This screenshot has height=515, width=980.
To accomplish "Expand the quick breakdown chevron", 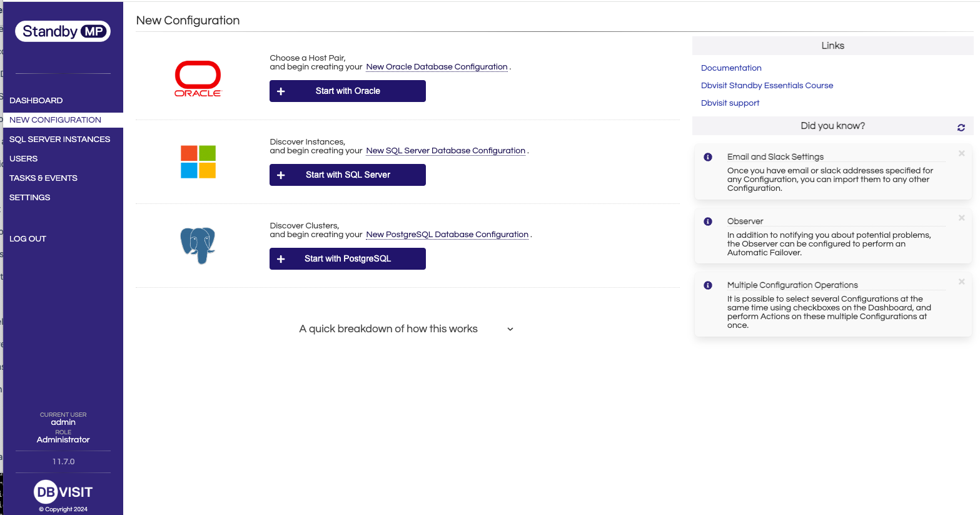I will (x=510, y=329).
